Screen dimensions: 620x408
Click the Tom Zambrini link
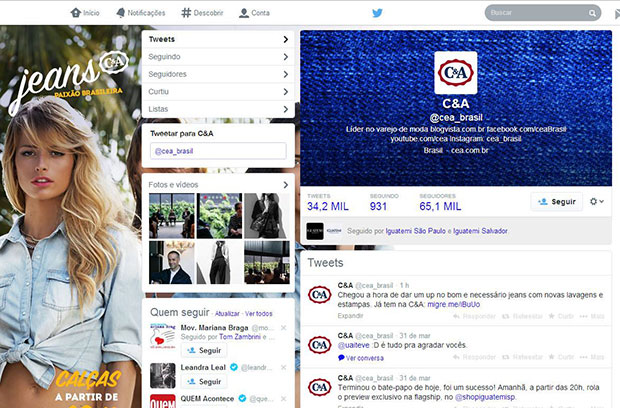tap(240, 337)
